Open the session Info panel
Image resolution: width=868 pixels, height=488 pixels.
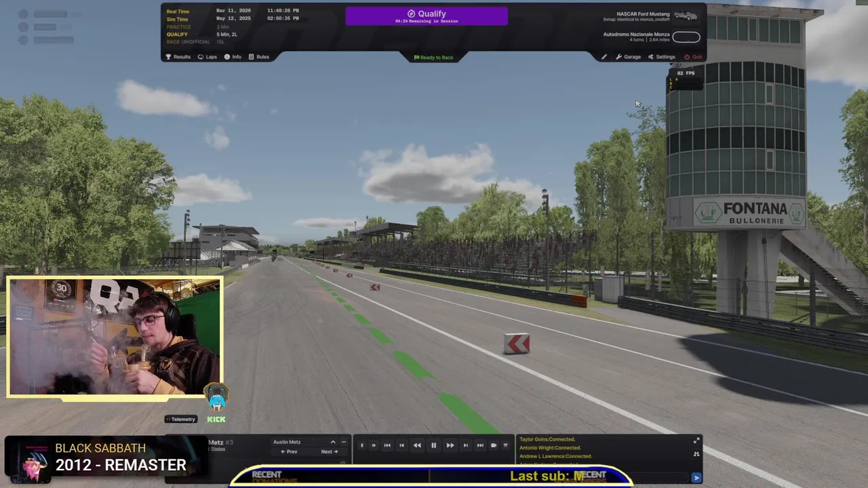(233, 57)
